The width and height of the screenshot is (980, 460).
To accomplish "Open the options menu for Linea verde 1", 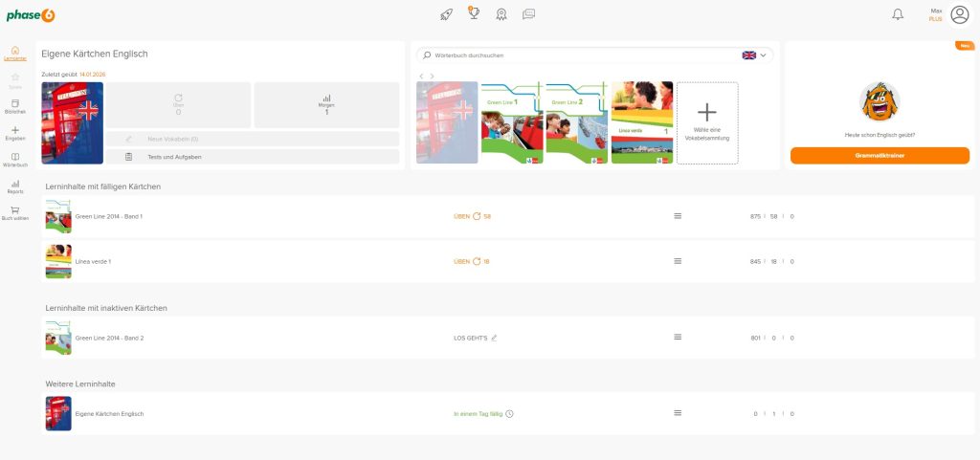I will 678,261.
